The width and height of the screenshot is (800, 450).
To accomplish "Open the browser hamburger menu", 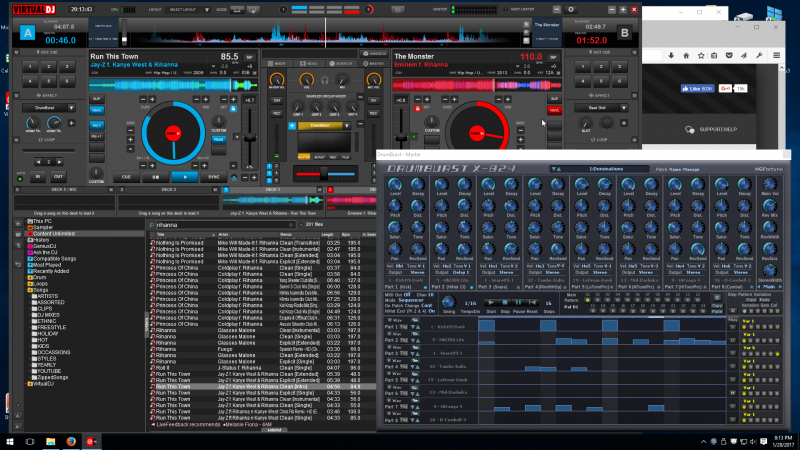I will [x=777, y=56].
